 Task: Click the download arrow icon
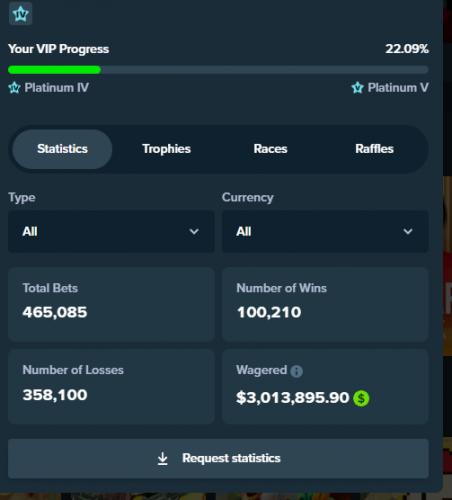point(163,459)
